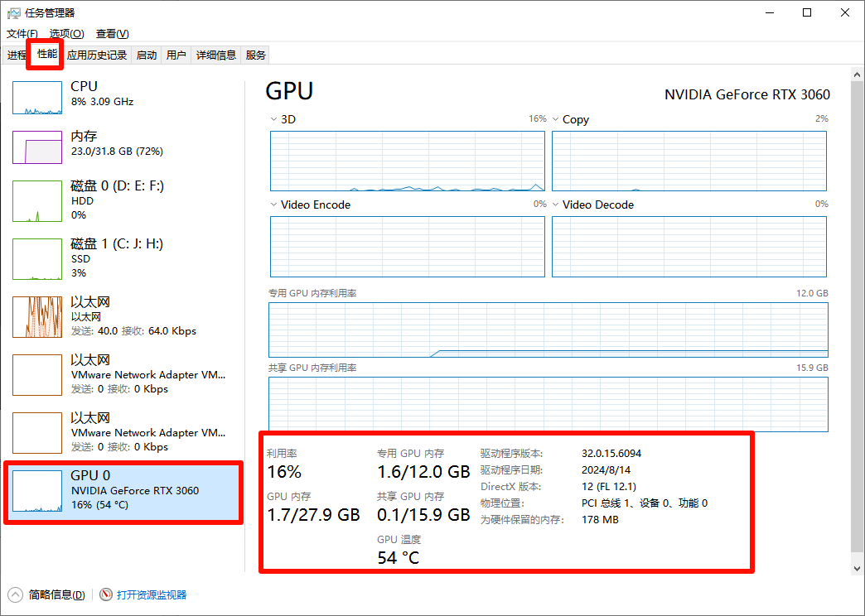Viewport: 865px width, 616px height.
Task: Open the 选项(O) menu
Action: click(67, 34)
